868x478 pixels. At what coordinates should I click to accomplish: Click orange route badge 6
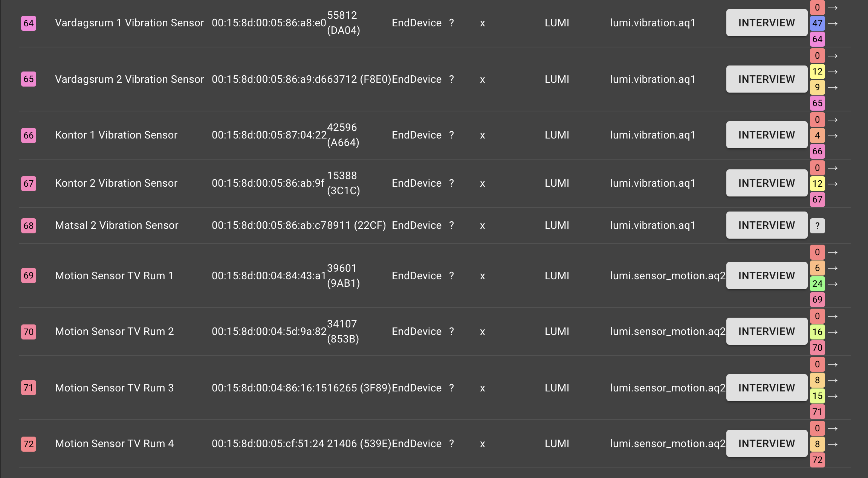(x=817, y=268)
